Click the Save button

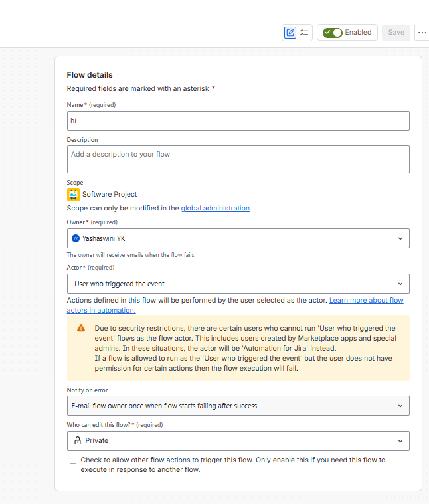[396, 33]
